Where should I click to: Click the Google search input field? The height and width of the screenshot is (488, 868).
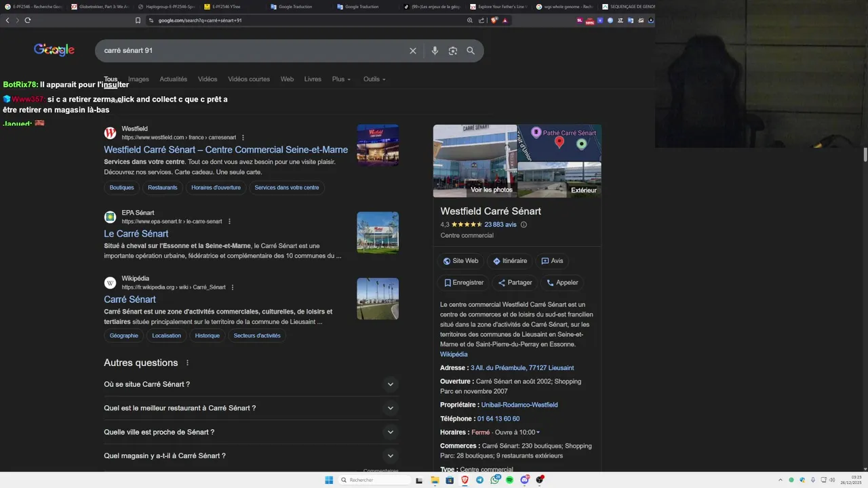251,51
